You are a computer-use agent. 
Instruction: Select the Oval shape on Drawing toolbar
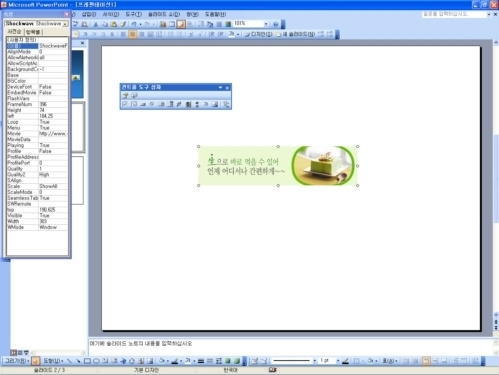96,361
